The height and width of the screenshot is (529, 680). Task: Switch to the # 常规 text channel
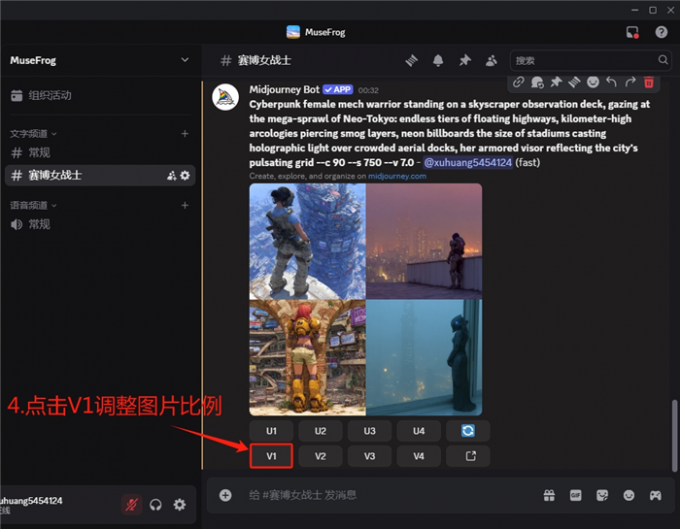(100, 153)
